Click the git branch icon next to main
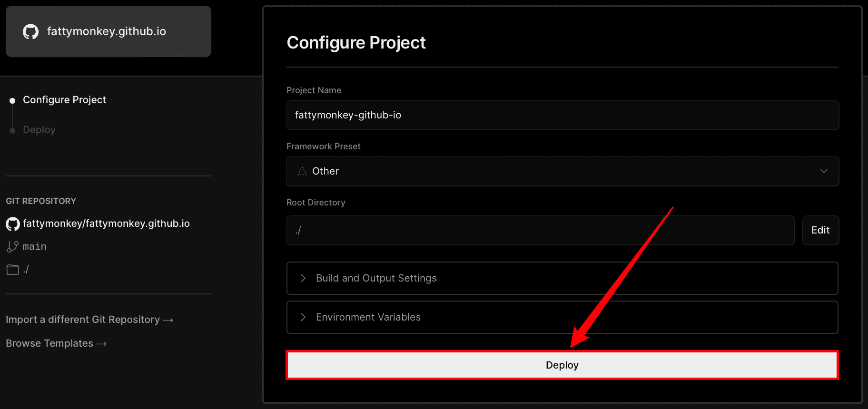This screenshot has height=409, width=868. pyautogui.click(x=13, y=246)
